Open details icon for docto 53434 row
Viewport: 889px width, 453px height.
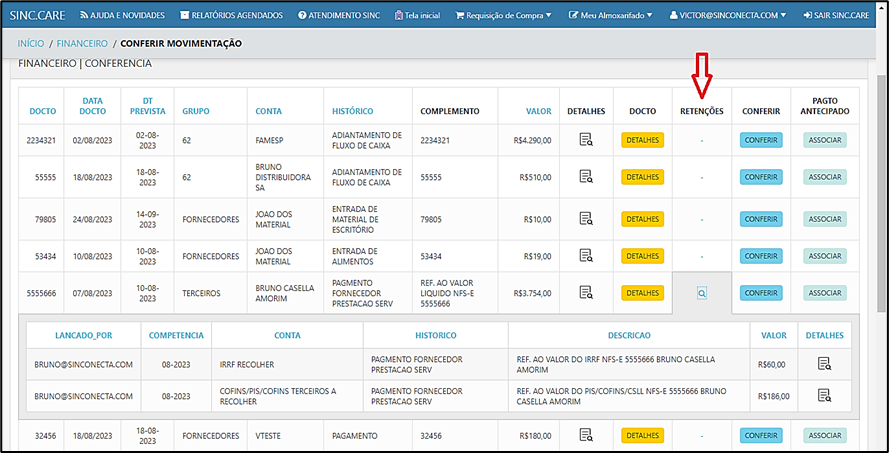586,256
